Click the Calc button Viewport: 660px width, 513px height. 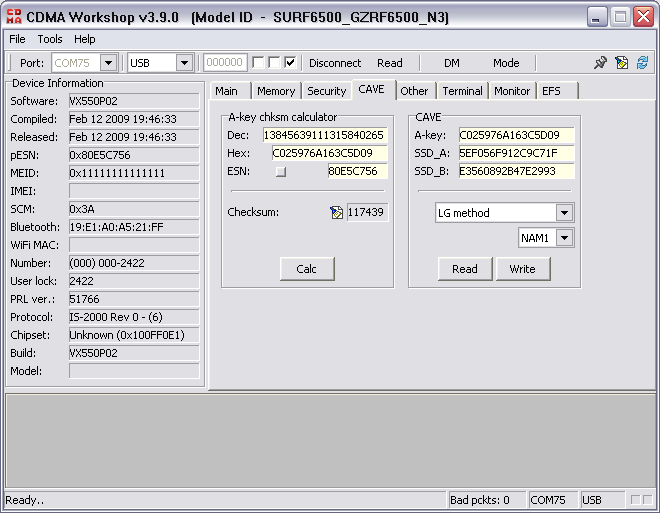click(x=307, y=269)
